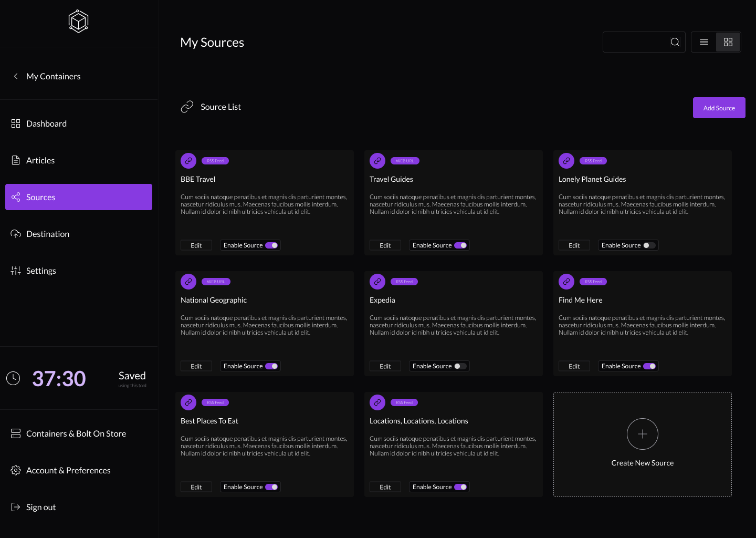Edit the National Geographic source
The image size is (756, 538).
click(x=196, y=366)
